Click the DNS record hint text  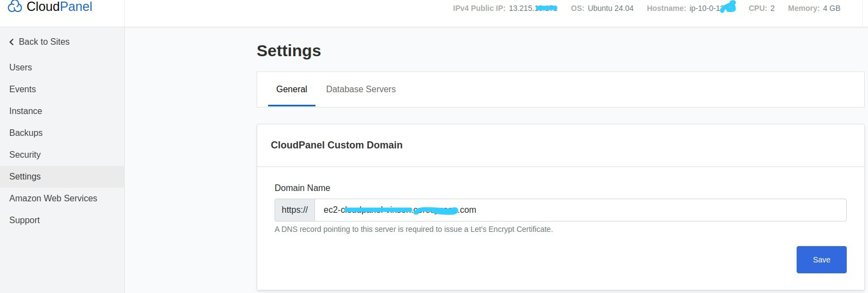click(x=414, y=229)
